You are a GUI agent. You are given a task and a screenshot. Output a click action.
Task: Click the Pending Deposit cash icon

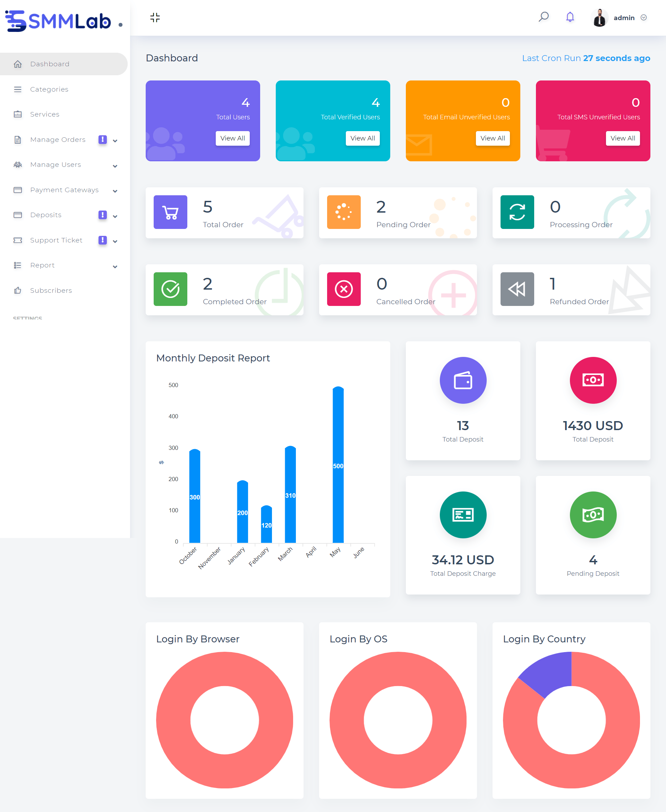(592, 515)
